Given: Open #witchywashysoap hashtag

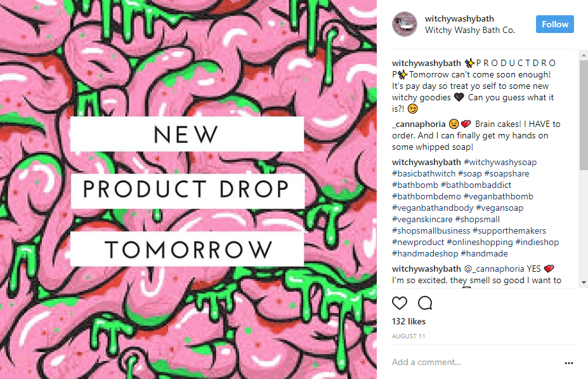Looking at the screenshot, I should click(x=500, y=162).
